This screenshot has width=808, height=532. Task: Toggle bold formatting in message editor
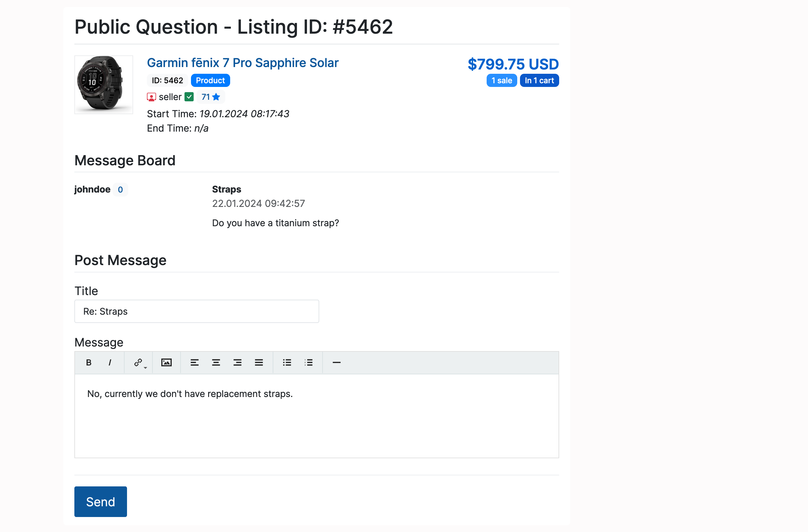[89, 363]
